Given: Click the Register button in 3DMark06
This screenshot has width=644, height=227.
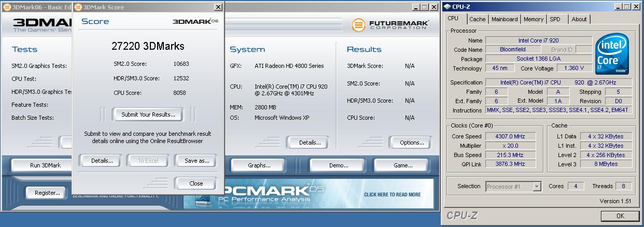Looking at the screenshot, I should coord(47,193).
